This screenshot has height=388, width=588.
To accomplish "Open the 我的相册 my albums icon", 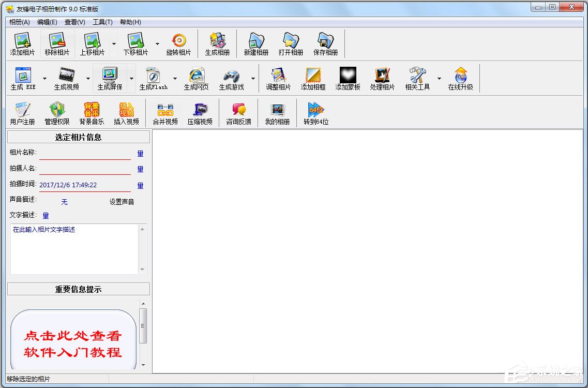I will (278, 113).
